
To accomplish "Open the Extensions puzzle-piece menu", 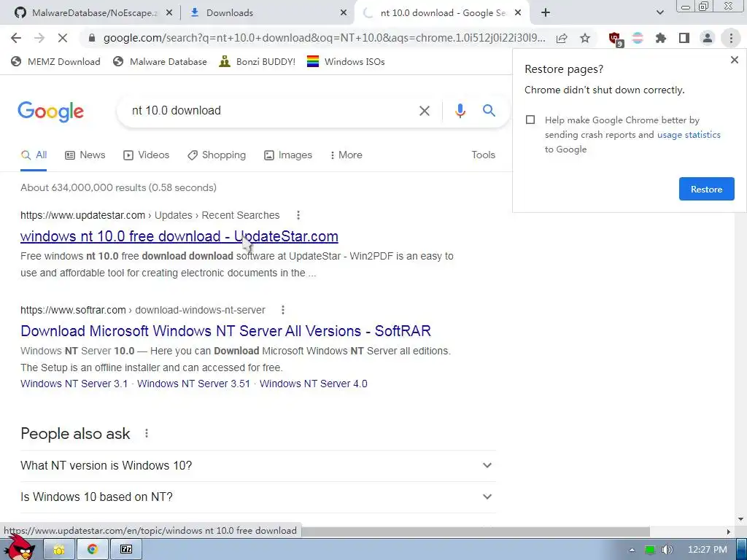I will tap(661, 38).
